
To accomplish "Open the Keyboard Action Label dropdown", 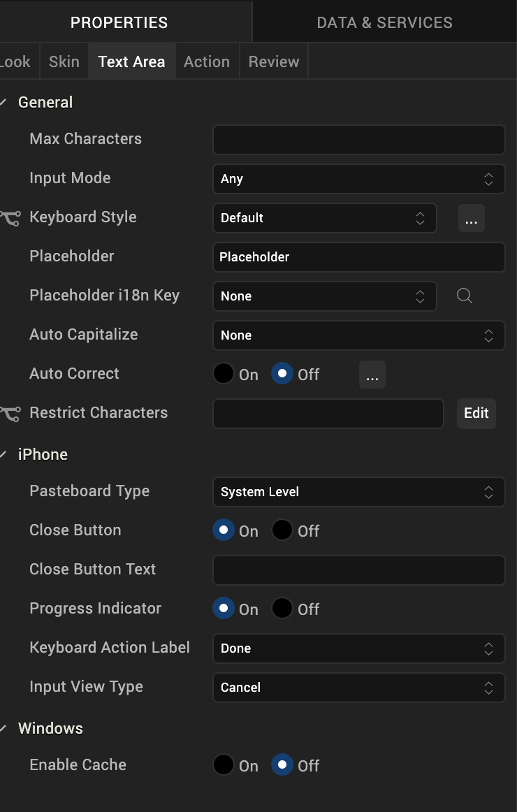I will click(x=358, y=648).
